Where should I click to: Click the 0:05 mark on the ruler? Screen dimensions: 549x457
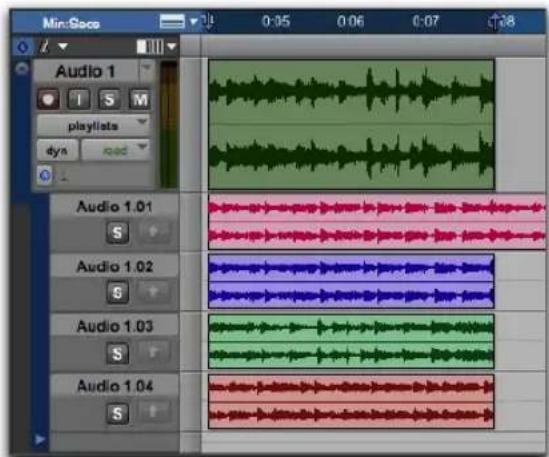[276, 21]
